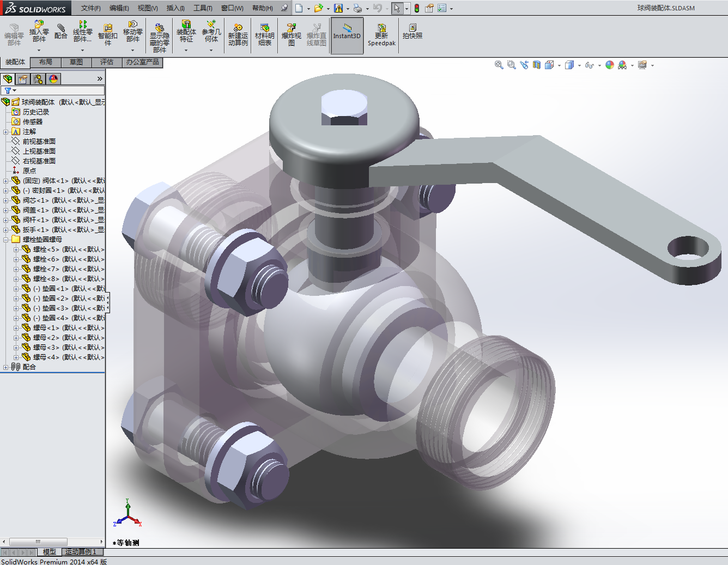Viewport: 728px width, 565px height.
Task: Click the Previous View icon
Action: click(524, 65)
